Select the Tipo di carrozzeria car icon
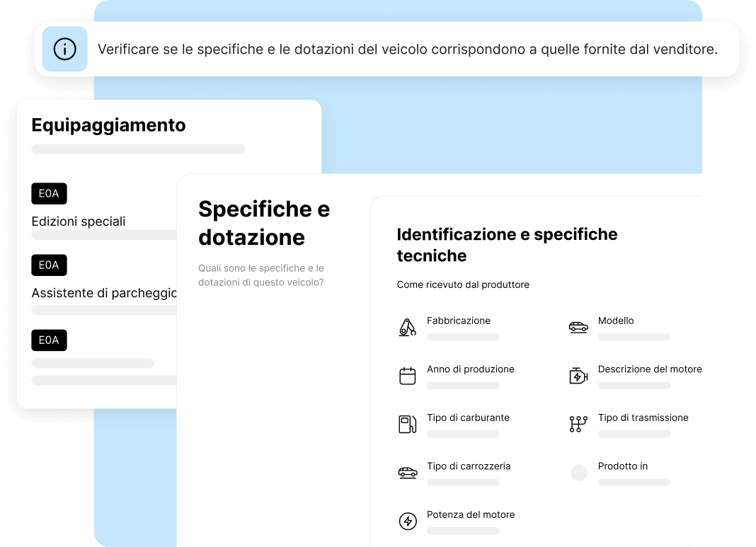 407,473
